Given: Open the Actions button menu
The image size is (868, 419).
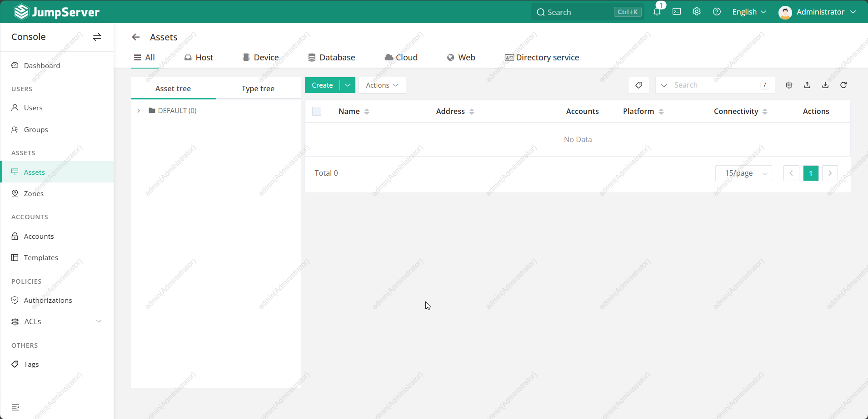Looking at the screenshot, I should pyautogui.click(x=382, y=85).
